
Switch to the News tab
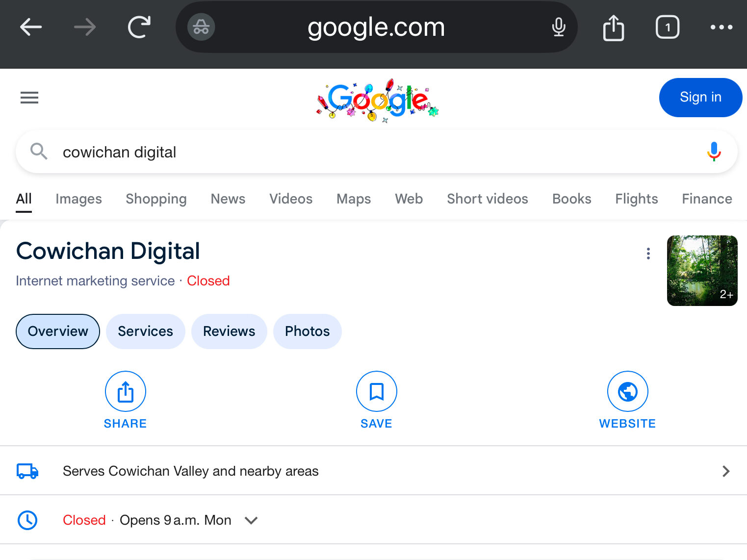click(x=228, y=199)
